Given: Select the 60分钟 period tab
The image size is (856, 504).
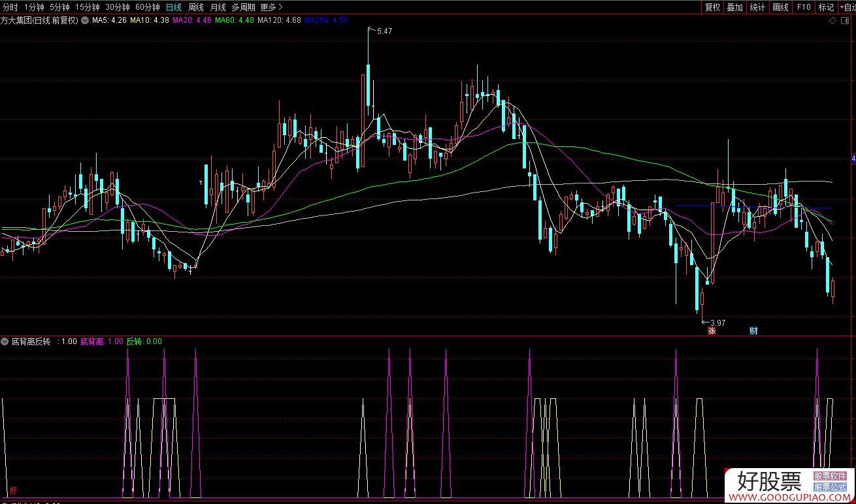Looking at the screenshot, I should 148,7.
